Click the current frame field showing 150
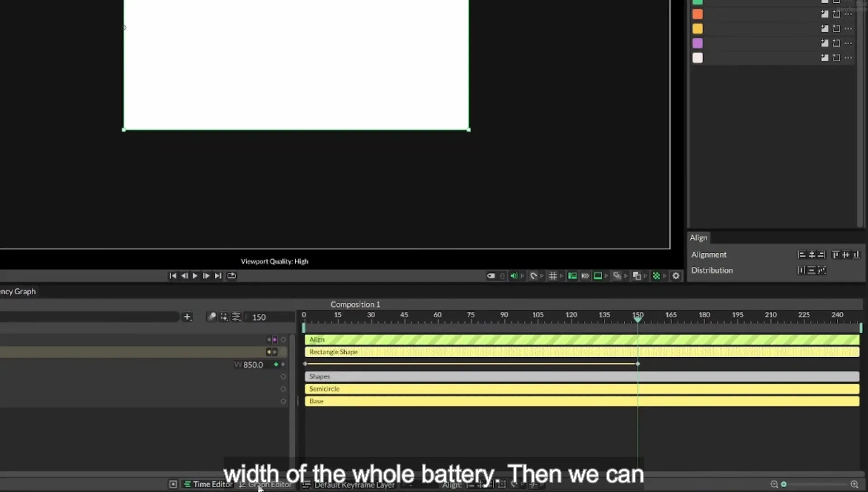Image resolution: width=868 pixels, height=492 pixels. coord(270,317)
